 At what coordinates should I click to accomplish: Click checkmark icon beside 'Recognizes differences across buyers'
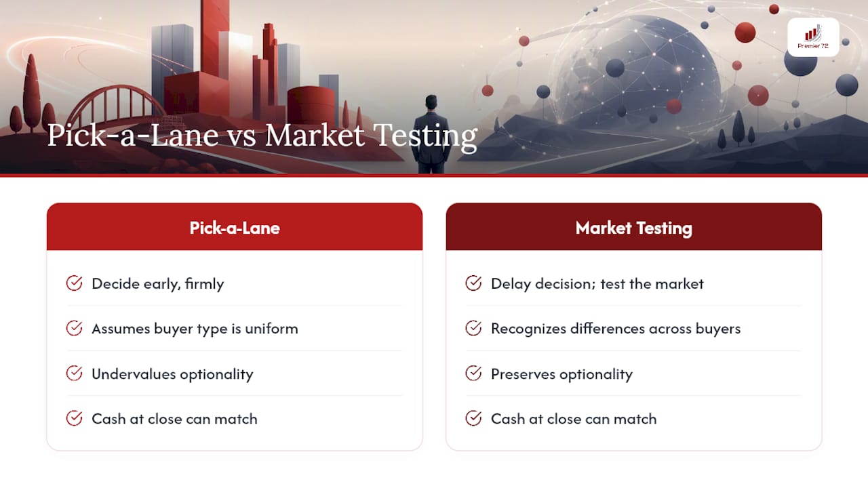pos(473,329)
